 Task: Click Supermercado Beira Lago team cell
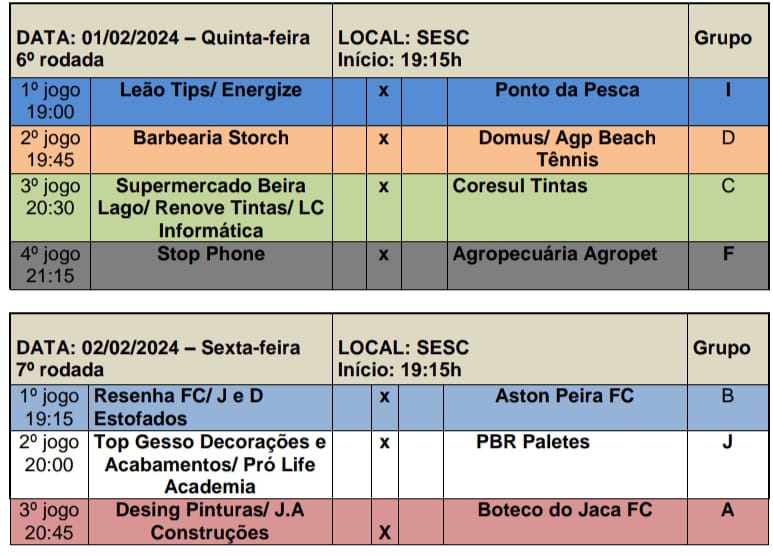[210, 208]
